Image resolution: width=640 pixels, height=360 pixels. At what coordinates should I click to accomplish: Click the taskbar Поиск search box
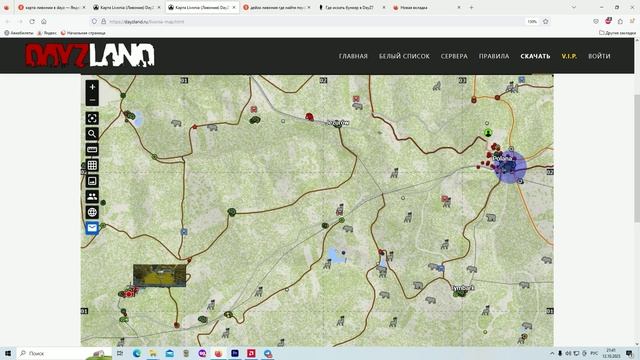click(64, 353)
